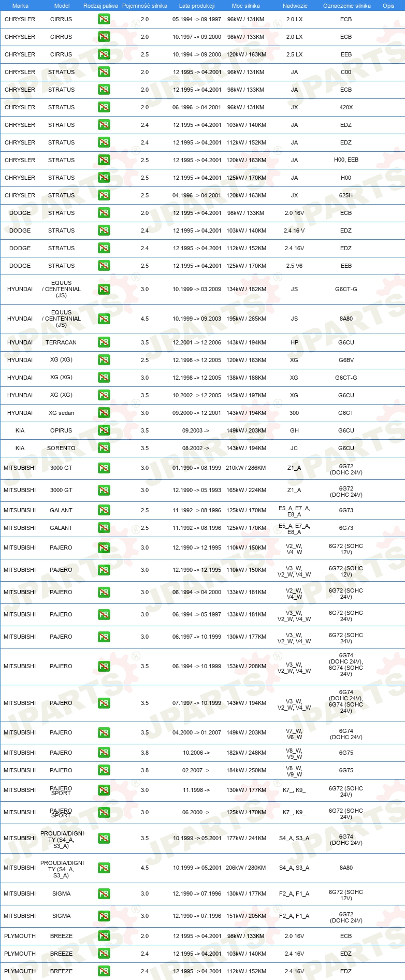This screenshot has height=980, width=405.
Task: Click power value 165kW / 224KM
Action: [x=246, y=490]
